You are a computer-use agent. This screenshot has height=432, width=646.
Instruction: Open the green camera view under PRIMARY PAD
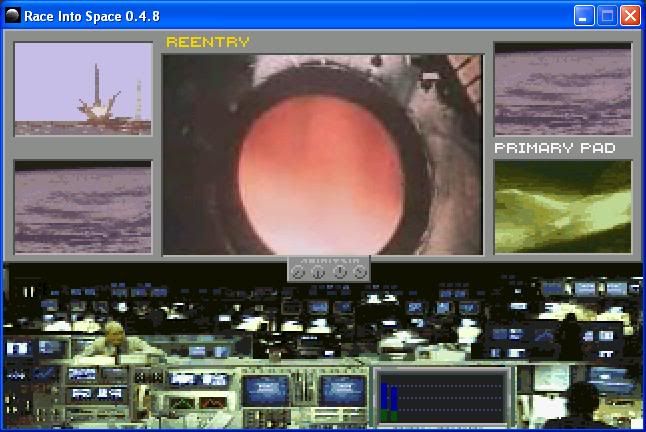[x=563, y=207]
